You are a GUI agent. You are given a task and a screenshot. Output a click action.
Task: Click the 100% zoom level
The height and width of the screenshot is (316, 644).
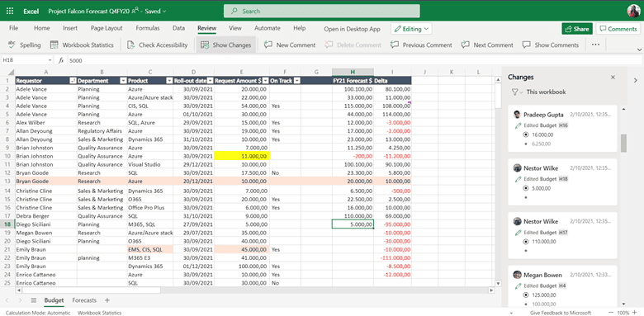point(623,313)
